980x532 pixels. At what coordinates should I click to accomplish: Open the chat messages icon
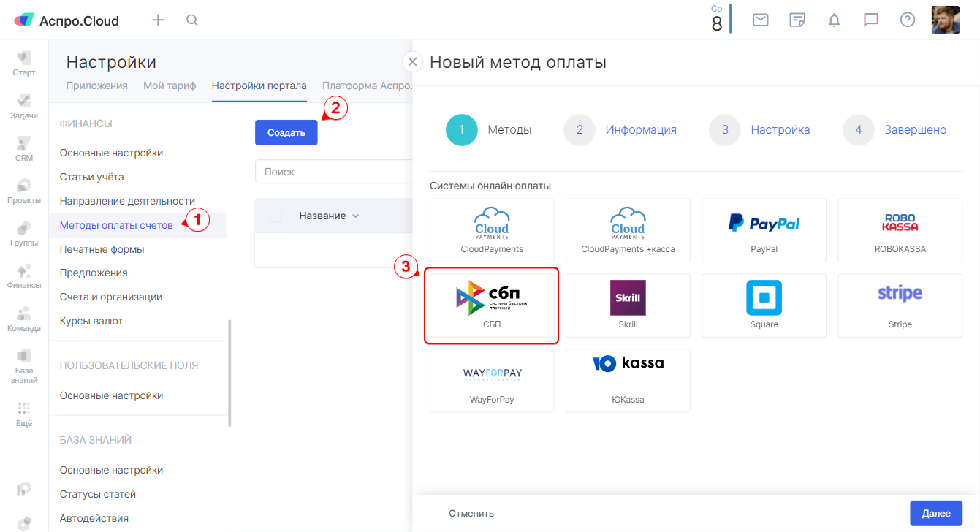[x=870, y=20]
